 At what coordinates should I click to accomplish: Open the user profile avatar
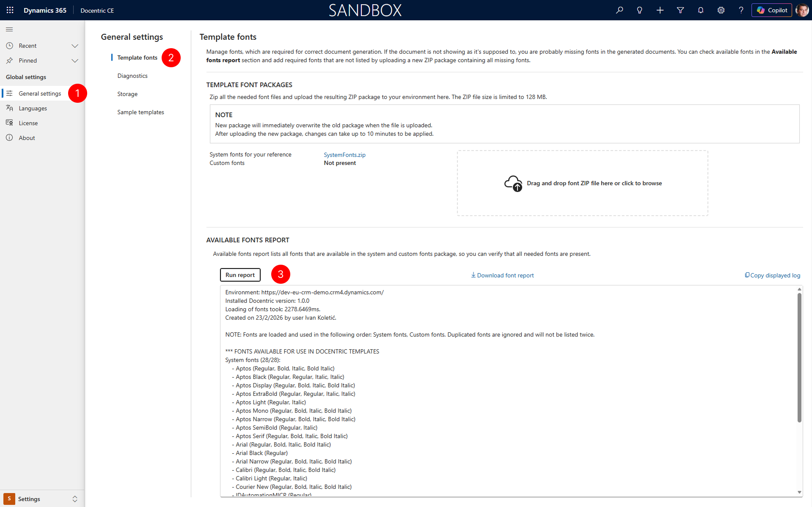[x=802, y=10]
